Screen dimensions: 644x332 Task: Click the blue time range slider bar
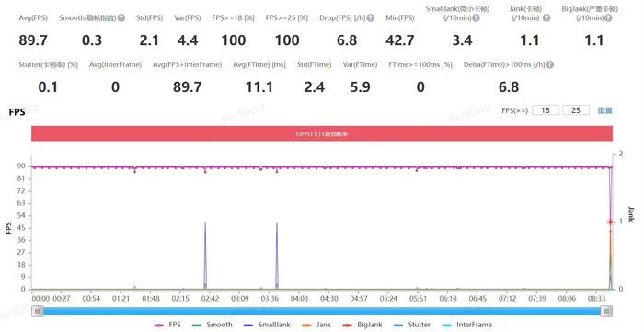pos(322,311)
